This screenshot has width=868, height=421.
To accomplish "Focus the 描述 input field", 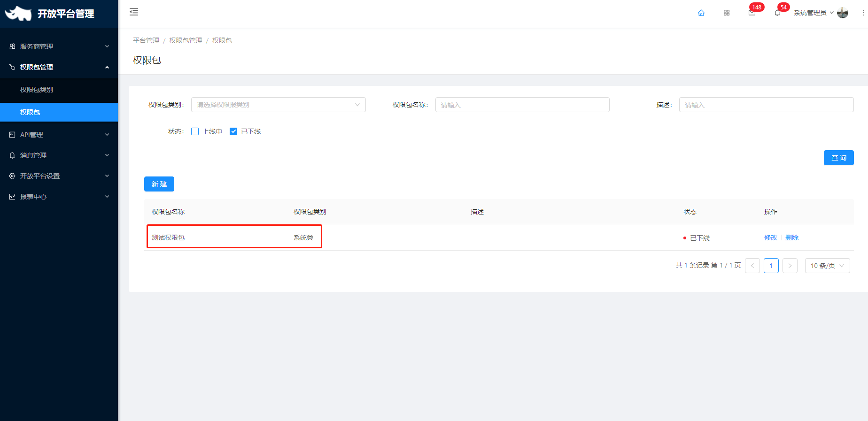I will point(767,105).
